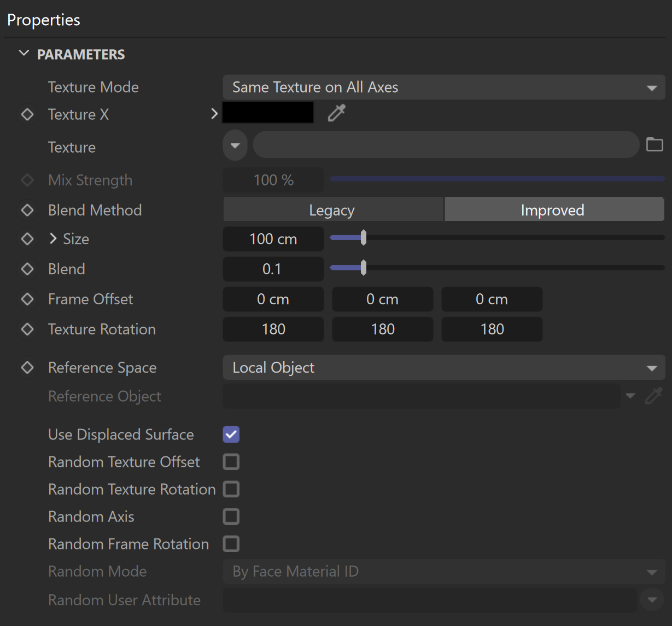
Task: Click the Blend 0.1 value field
Action: (x=273, y=269)
